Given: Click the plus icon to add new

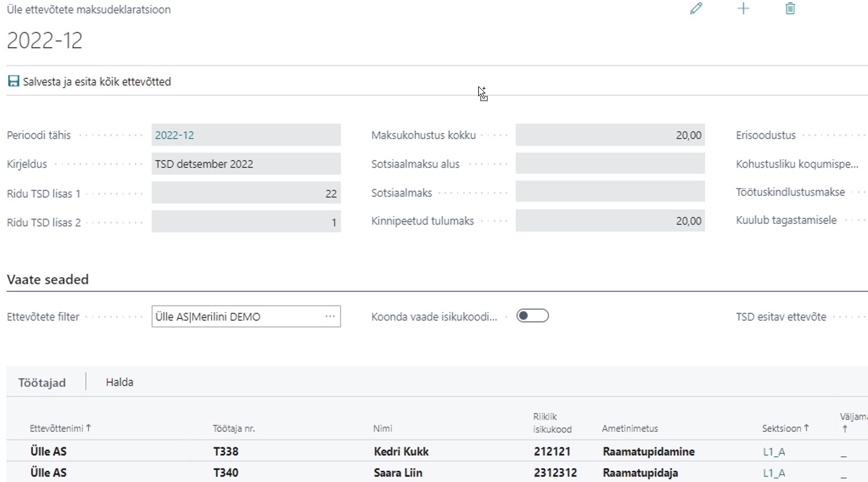Looking at the screenshot, I should pyautogui.click(x=743, y=9).
